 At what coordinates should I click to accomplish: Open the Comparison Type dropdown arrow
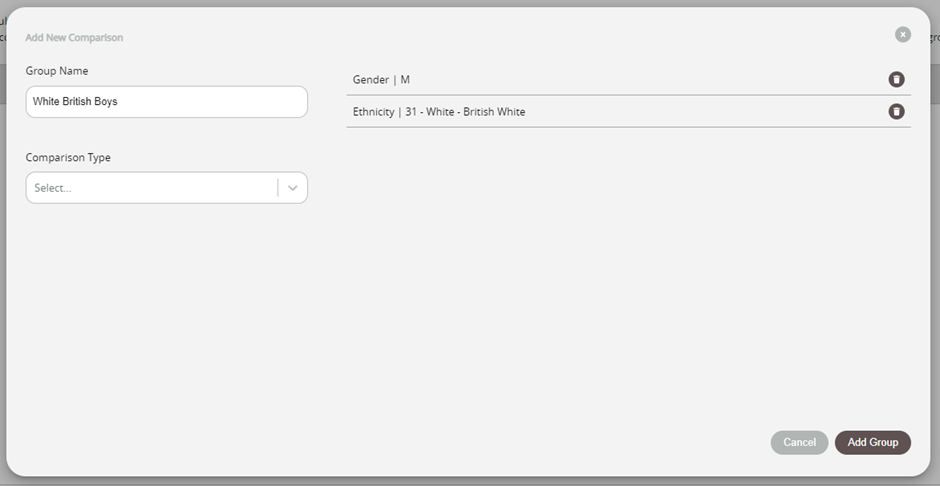coord(293,188)
